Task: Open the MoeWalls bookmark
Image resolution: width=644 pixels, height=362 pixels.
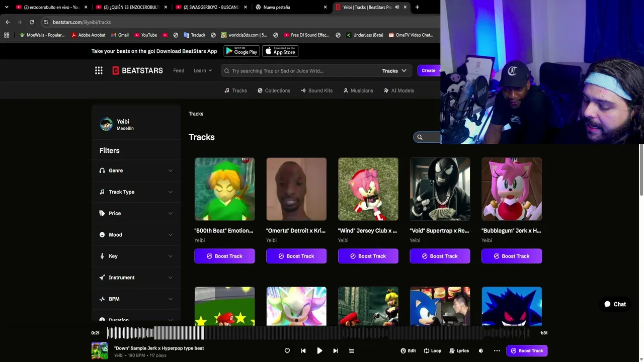Action: [42, 35]
